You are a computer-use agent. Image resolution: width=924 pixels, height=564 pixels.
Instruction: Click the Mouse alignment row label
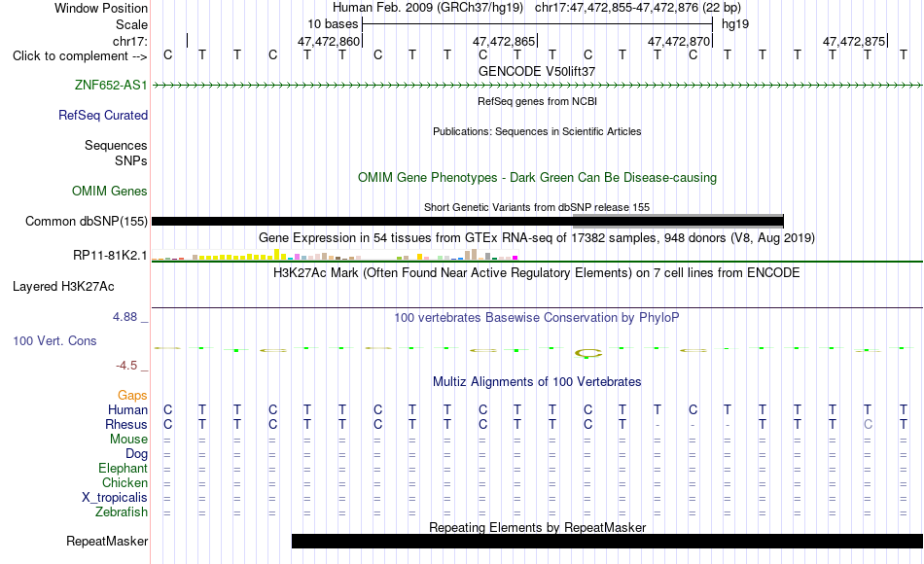128,440
